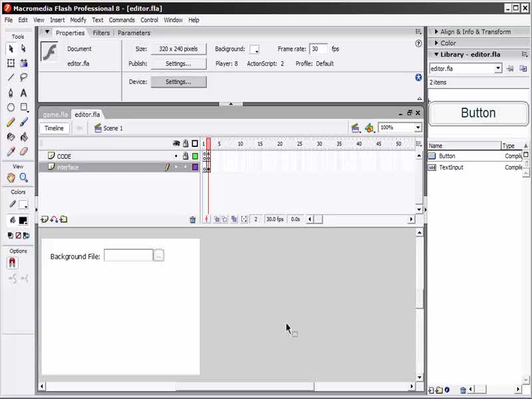The image size is (532, 399).
Task: Select the Eraser tool
Action: (x=24, y=152)
